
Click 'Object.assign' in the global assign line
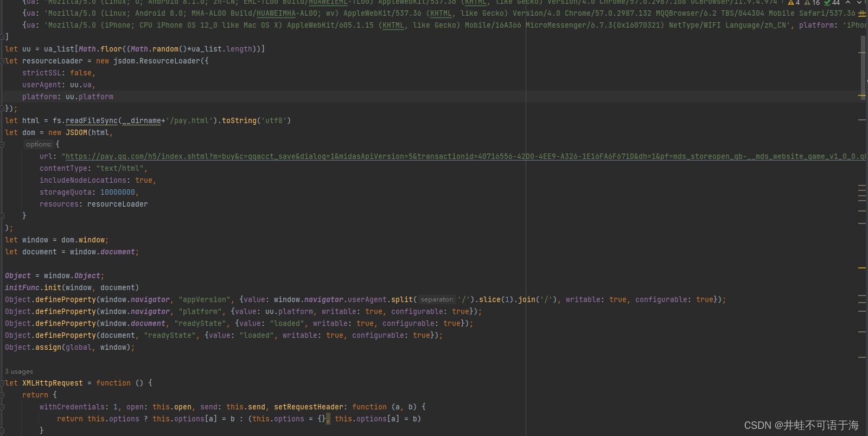pyautogui.click(x=33, y=347)
